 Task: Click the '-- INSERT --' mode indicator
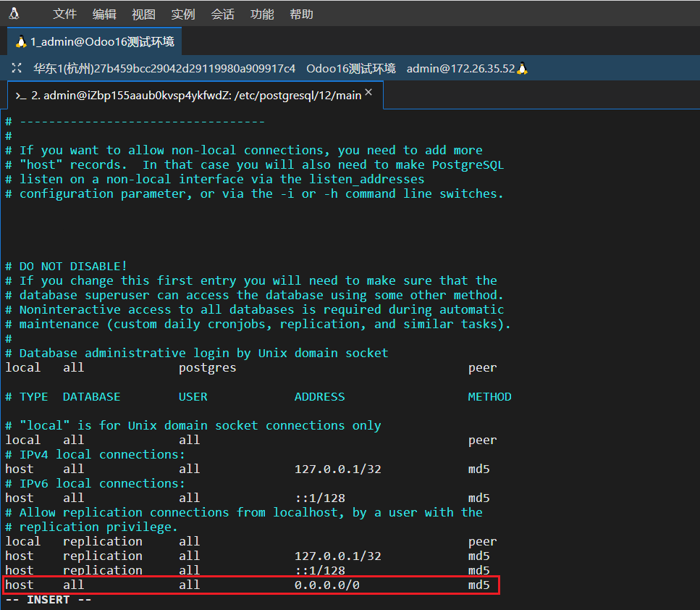point(49,600)
